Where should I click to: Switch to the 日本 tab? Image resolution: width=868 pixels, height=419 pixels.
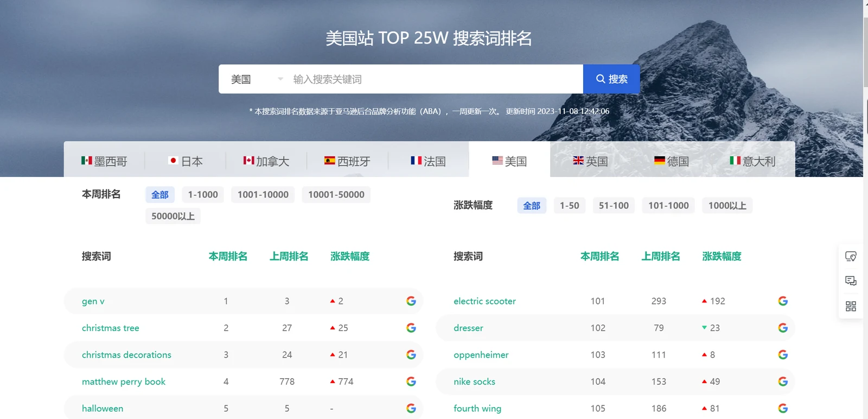[185, 161]
